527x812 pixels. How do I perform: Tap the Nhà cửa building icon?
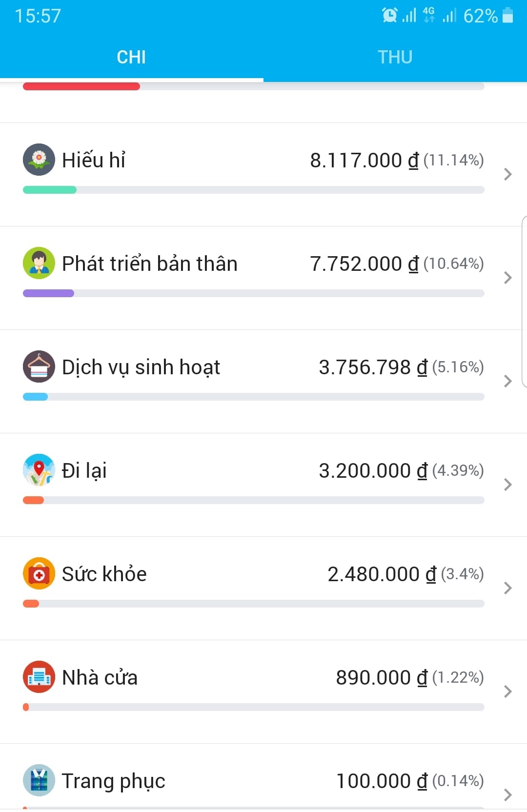tap(39, 677)
